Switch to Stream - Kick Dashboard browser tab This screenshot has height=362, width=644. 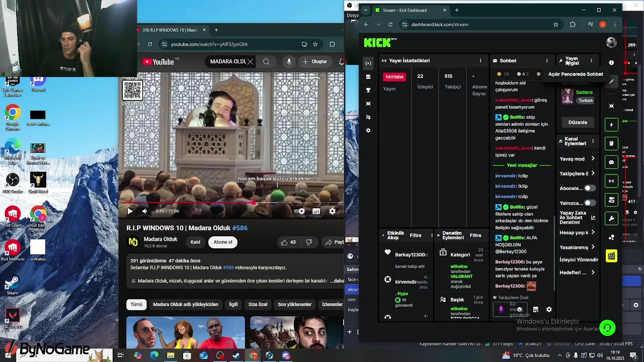point(410,10)
